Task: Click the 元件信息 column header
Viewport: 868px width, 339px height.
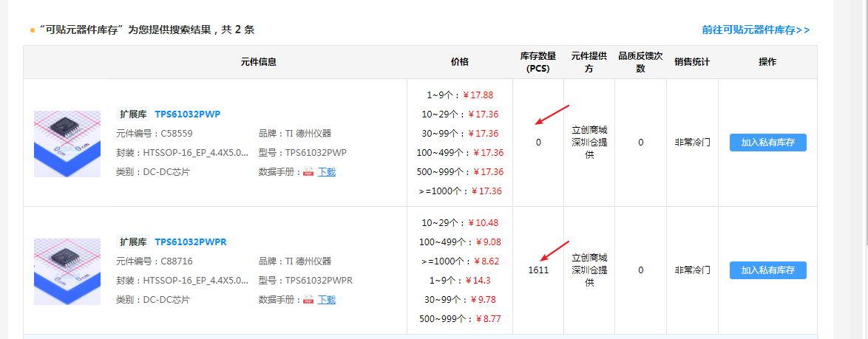Action: click(259, 62)
